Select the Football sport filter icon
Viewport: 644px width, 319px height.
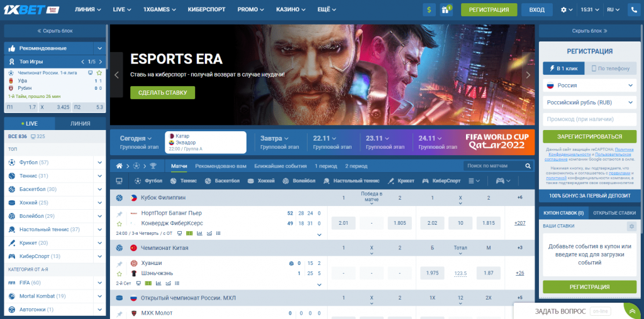[x=138, y=181]
